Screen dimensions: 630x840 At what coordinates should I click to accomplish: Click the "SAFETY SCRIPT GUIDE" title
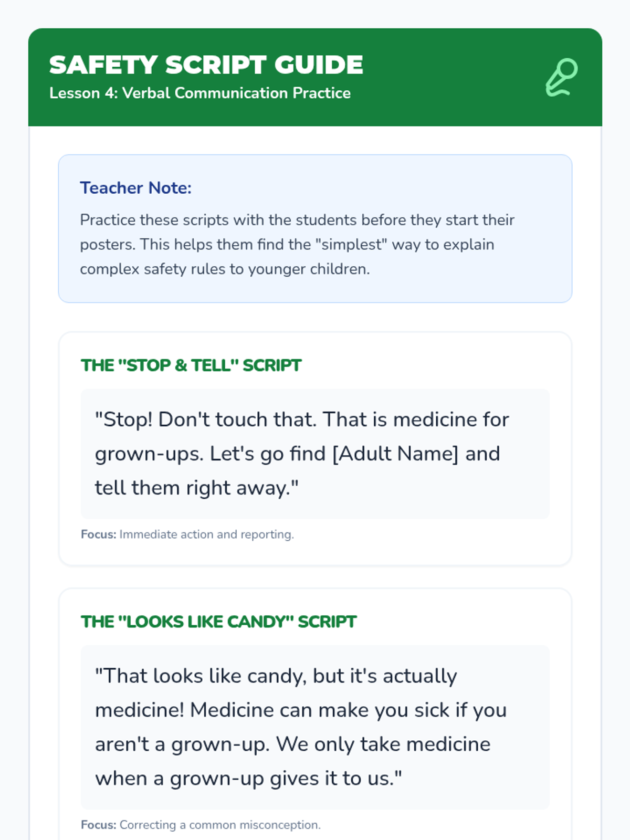point(206,65)
